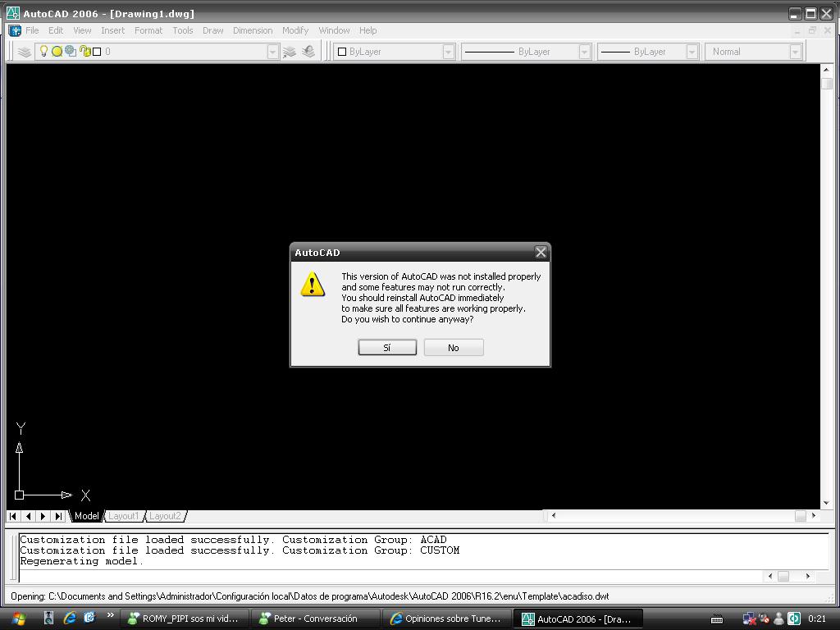Click the ByLayer color swatch
The height and width of the screenshot is (630, 840).
[342, 52]
